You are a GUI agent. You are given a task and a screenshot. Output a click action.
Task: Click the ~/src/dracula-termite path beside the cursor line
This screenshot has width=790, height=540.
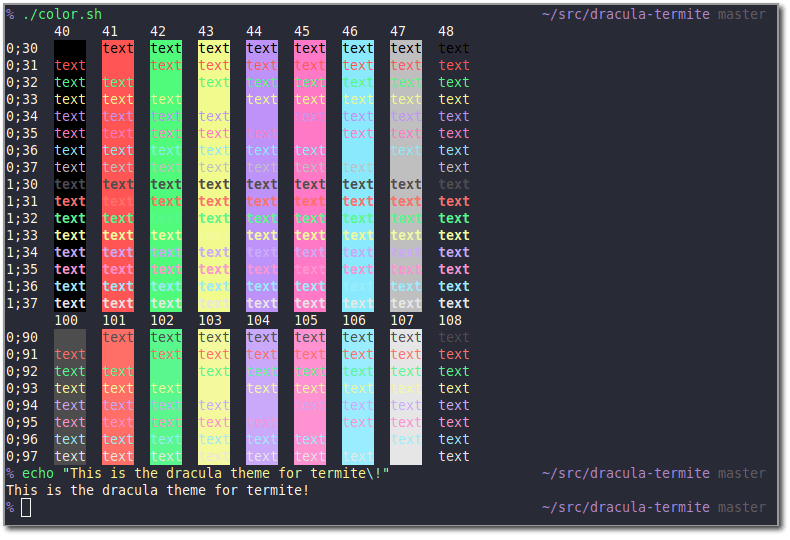coord(626,507)
